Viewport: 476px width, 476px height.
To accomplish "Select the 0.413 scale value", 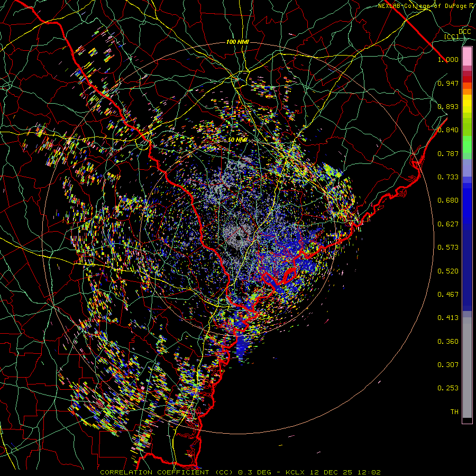I will click(448, 318).
